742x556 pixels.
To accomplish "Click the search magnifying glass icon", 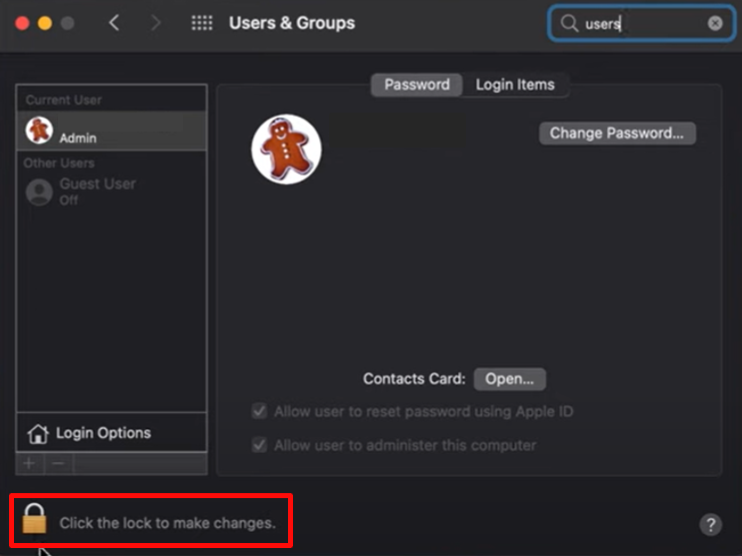I will tap(569, 23).
